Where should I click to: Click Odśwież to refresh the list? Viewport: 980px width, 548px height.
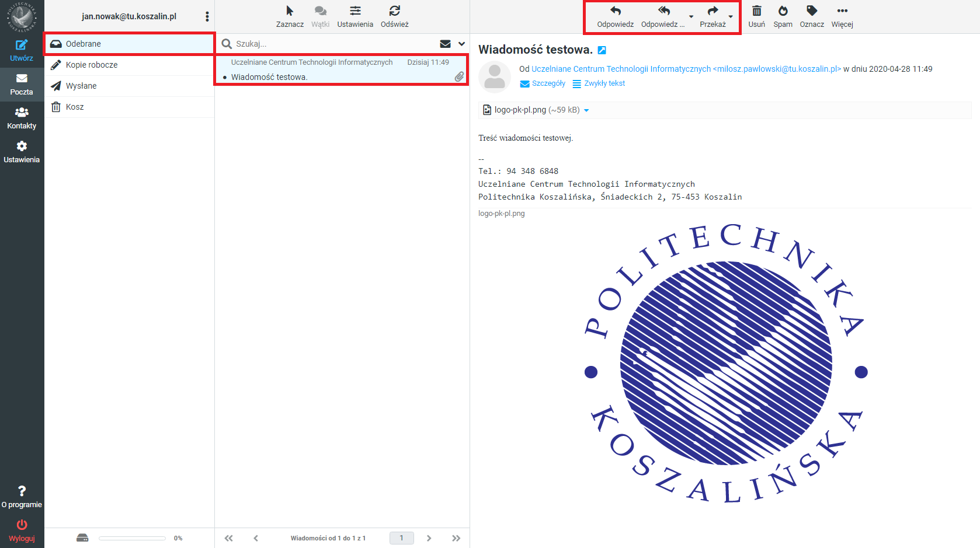395,16
